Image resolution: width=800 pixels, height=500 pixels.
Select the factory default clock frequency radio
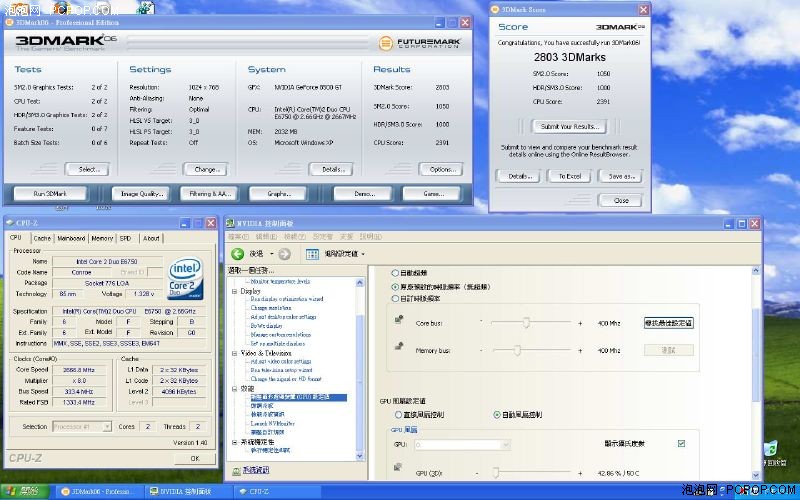(x=395, y=287)
